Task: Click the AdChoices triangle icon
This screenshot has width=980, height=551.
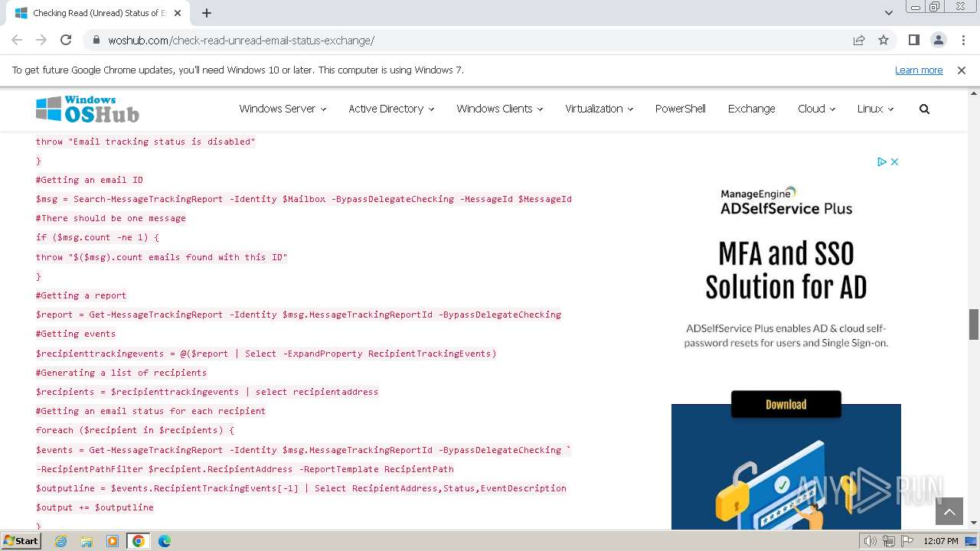Action: 882,161
